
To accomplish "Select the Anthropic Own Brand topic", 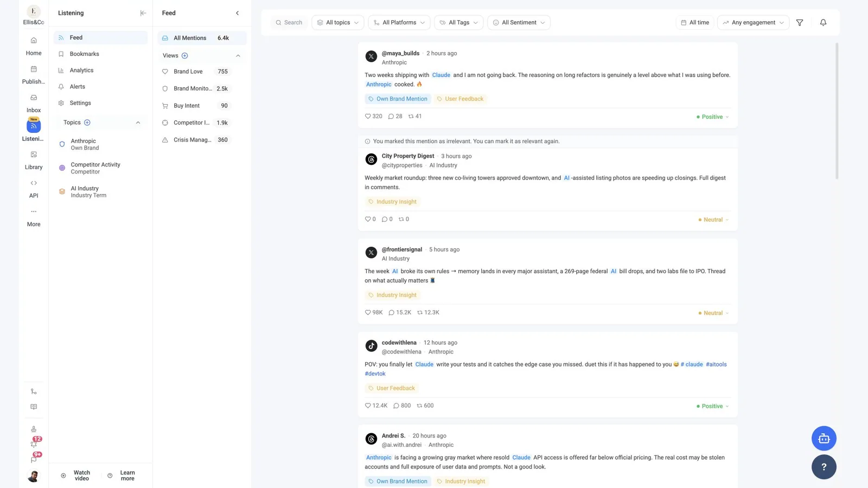I will click(100, 144).
